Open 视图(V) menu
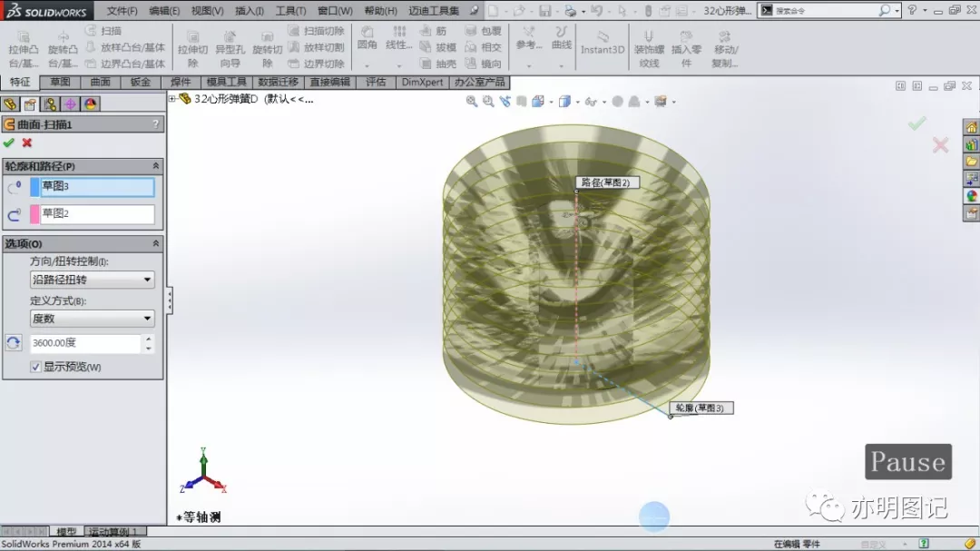The width and height of the screenshot is (980, 551). [207, 11]
